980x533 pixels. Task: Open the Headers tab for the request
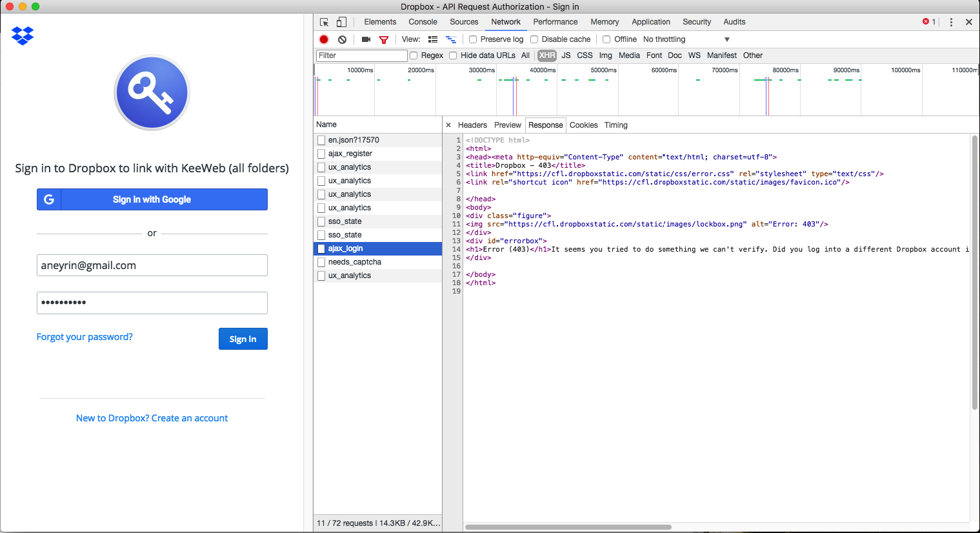(472, 125)
